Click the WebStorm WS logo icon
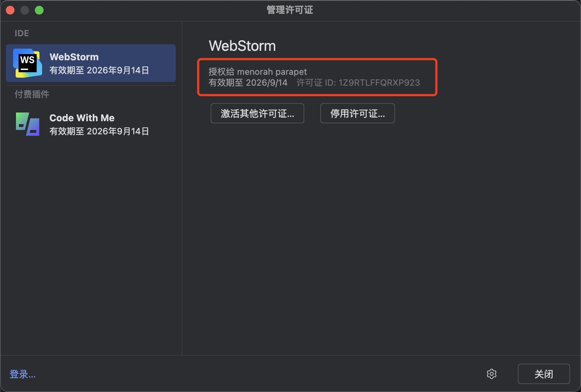This screenshot has height=392, width=581. (27, 62)
